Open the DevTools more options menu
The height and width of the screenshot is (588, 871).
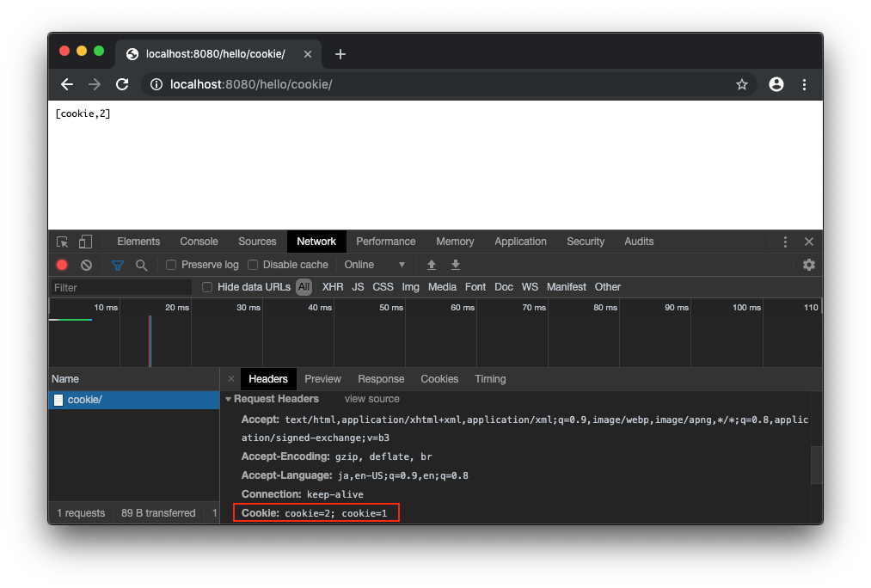[785, 242]
